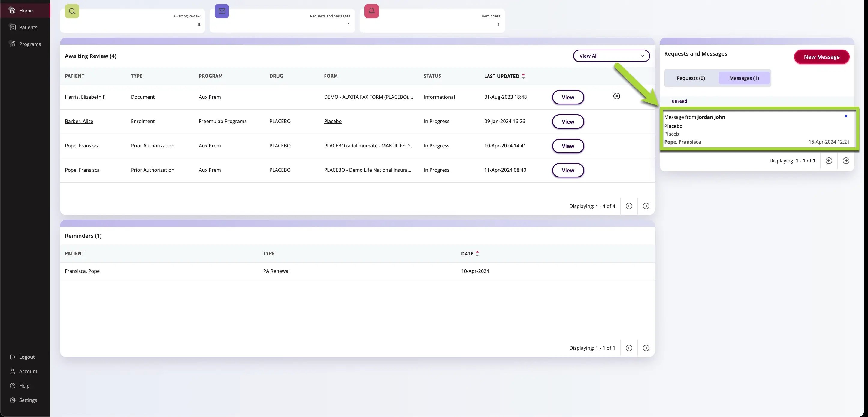Open the Placebo form for Barber, Alice
The image size is (868, 417).
pos(333,121)
